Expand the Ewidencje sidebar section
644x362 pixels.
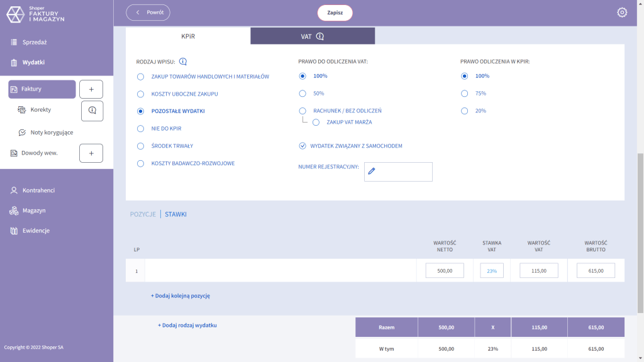point(36,231)
